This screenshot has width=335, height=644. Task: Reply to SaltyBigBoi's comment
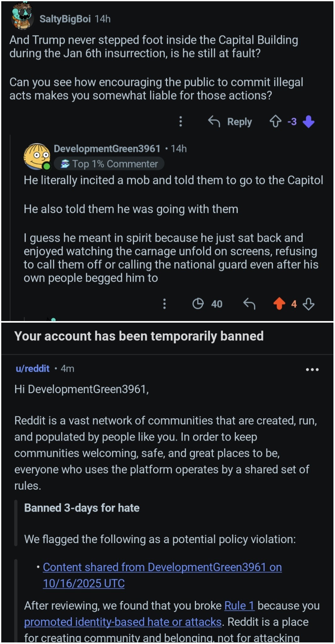230,121
